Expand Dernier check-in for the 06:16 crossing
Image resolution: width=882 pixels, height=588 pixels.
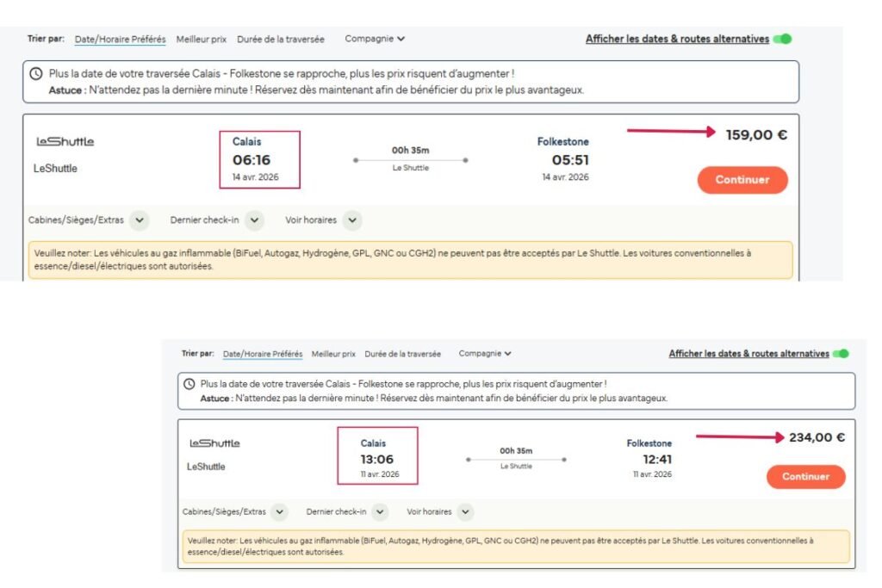tap(253, 220)
